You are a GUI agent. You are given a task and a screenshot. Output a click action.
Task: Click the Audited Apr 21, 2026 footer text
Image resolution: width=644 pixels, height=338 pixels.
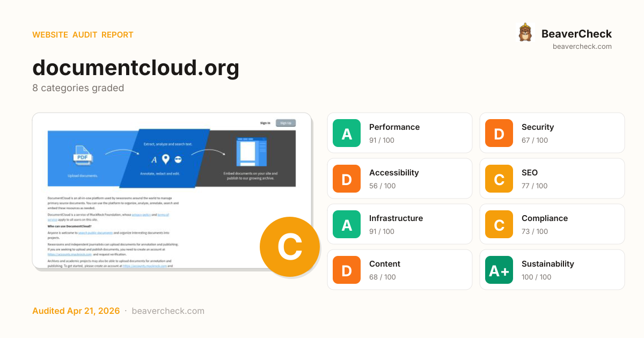(76, 311)
